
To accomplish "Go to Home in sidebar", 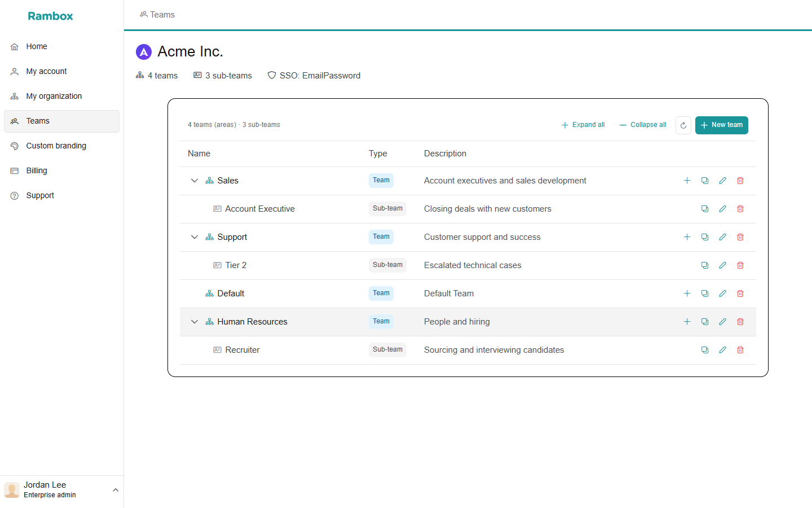I will click(x=62, y=47).
